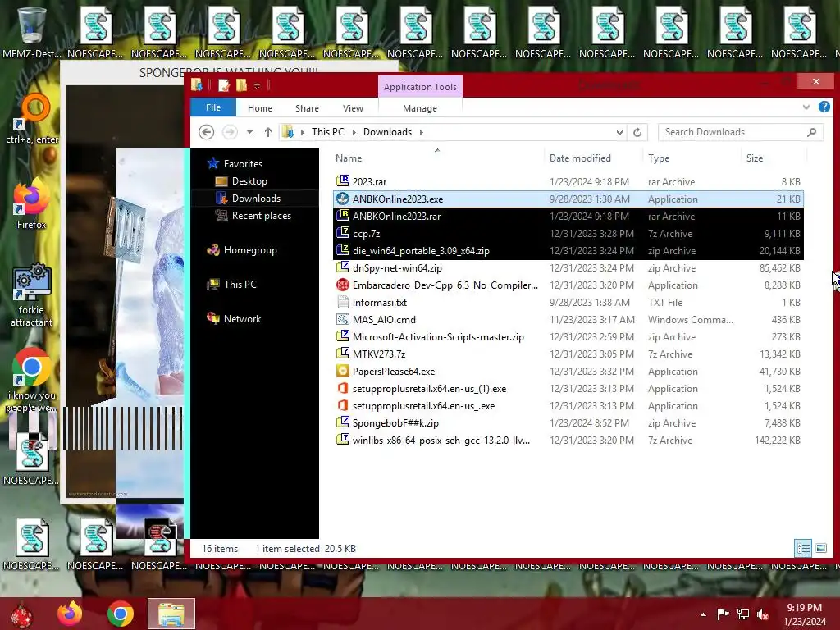The width and height of the screenshot is (840, 630).
Task: Select the ccp.7z archive
Action: point(568,234)
